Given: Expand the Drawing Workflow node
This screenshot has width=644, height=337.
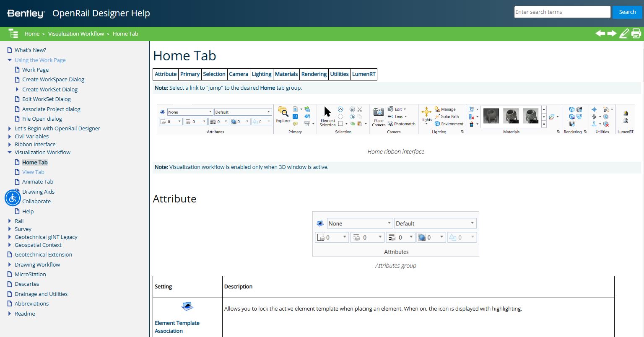Looking at the screenshot, I should [10, 264].
